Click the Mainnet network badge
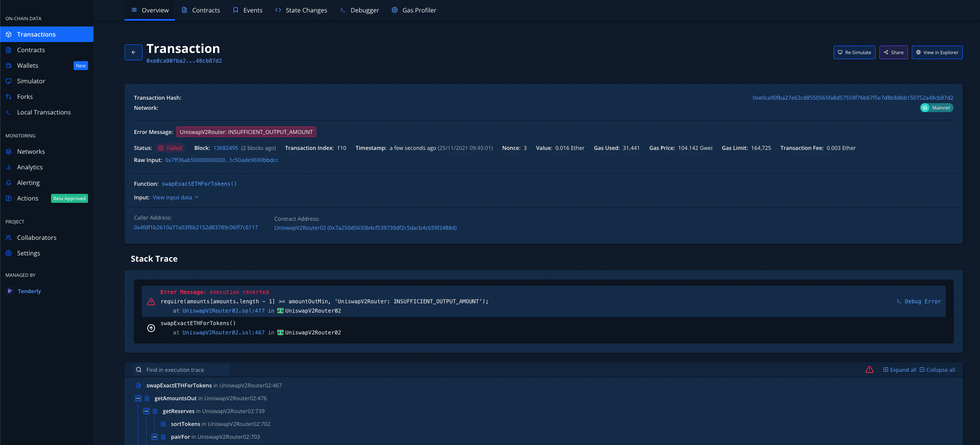Viewport: 980px width, 445px height. click(x=937, y=108)
